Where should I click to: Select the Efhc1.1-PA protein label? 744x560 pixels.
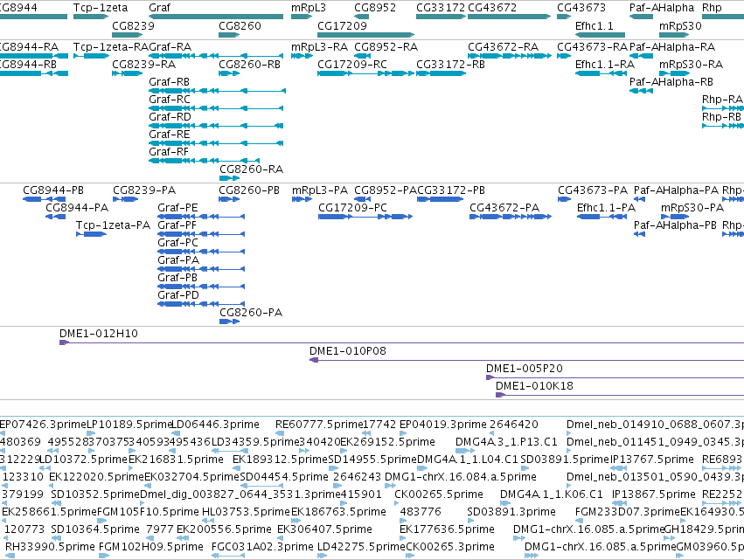click(x=606, y=207)
